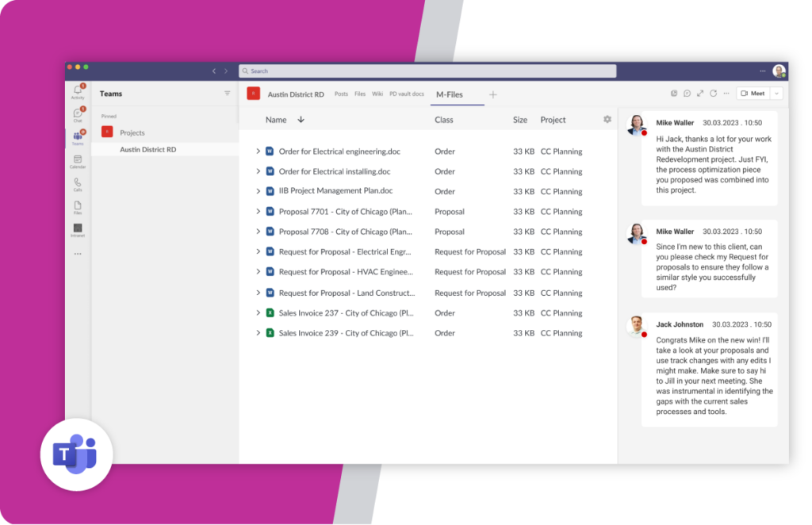The height and width of the screenshot is (525, 812).
Task: Open the M-Files list settings gear
Action: point(607,120)
